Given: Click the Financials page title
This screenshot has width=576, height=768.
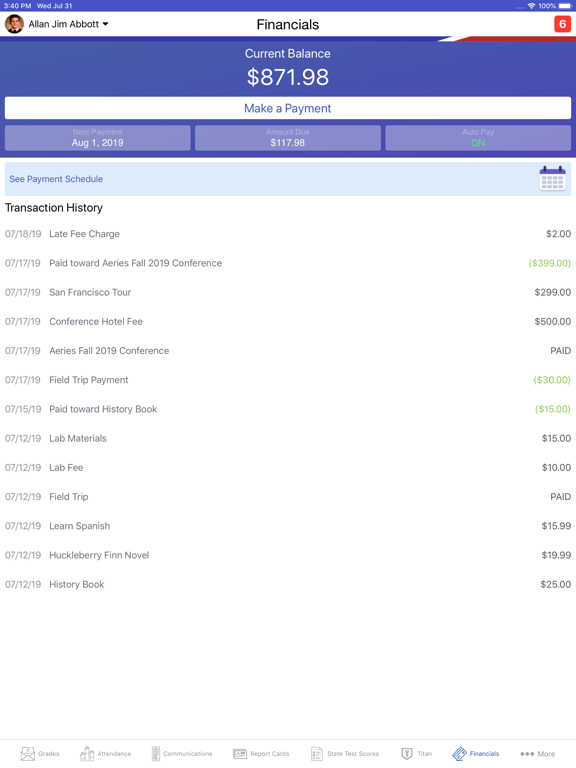Looking at the screenshot, I should pyautogui.click(x=288, y=24).
